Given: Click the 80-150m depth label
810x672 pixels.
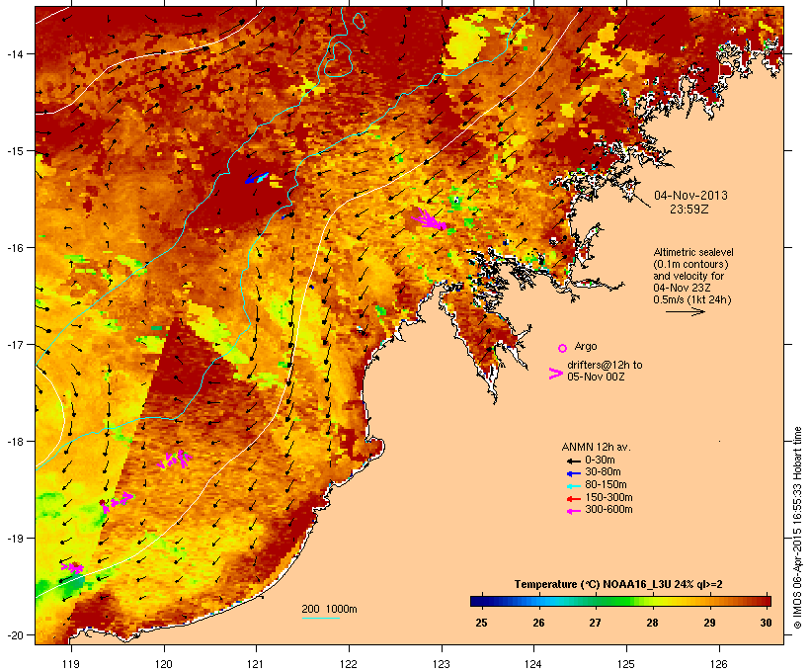Looking at the screenshot, I should [x=606, y=485].
